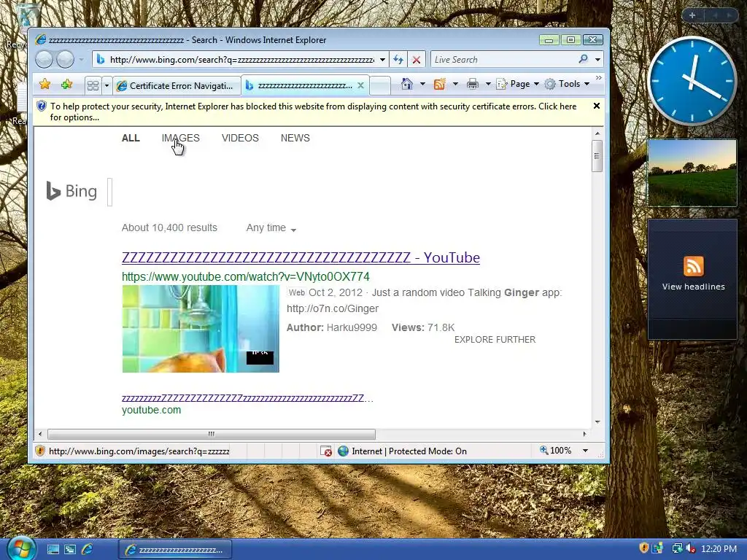This screenshot has width=747, height=560.
Task: Open the second zzzzZZZZ result link
Action: click(247, 398)
